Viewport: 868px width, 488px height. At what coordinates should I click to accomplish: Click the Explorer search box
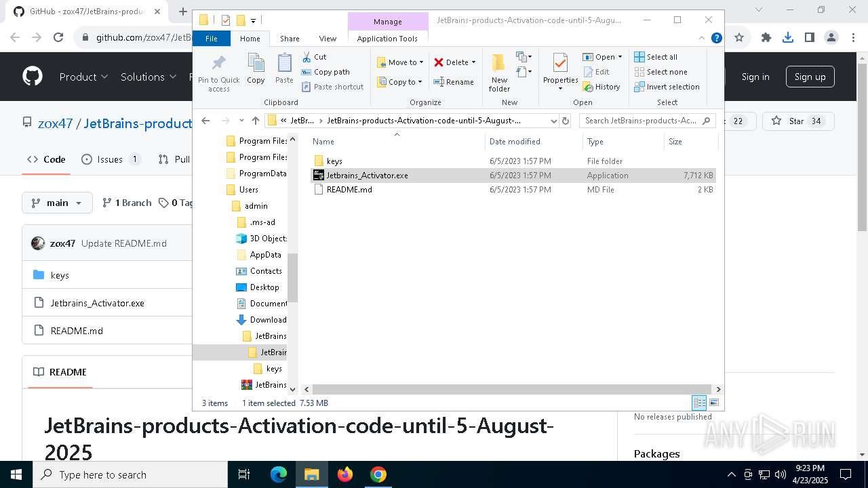coord(648,121)
